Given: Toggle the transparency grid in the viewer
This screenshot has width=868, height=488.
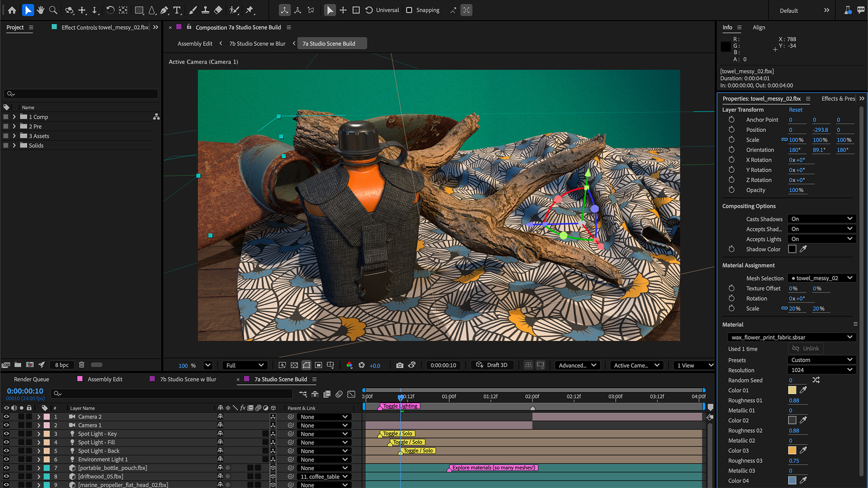Looking at the screenshot, I should click(294, 365).
